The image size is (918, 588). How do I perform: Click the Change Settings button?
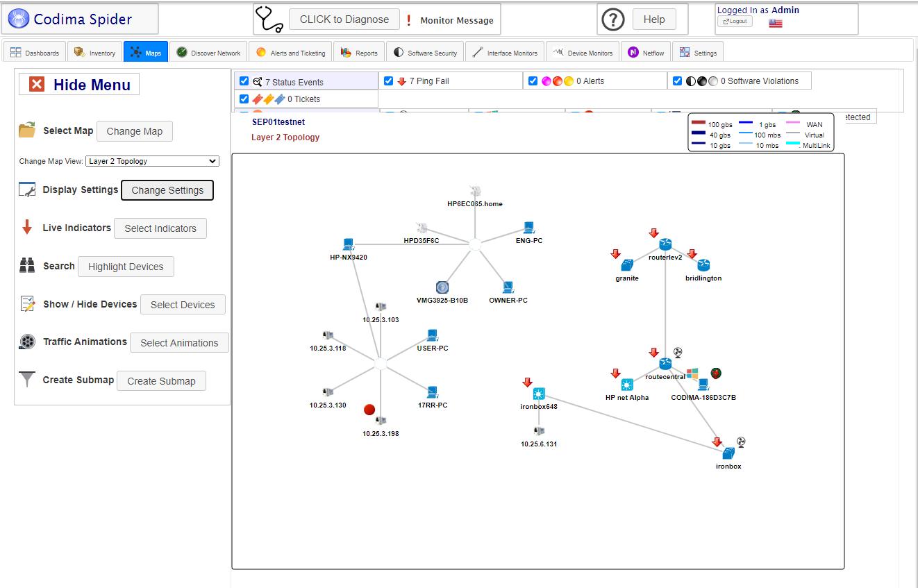point(167,190)
